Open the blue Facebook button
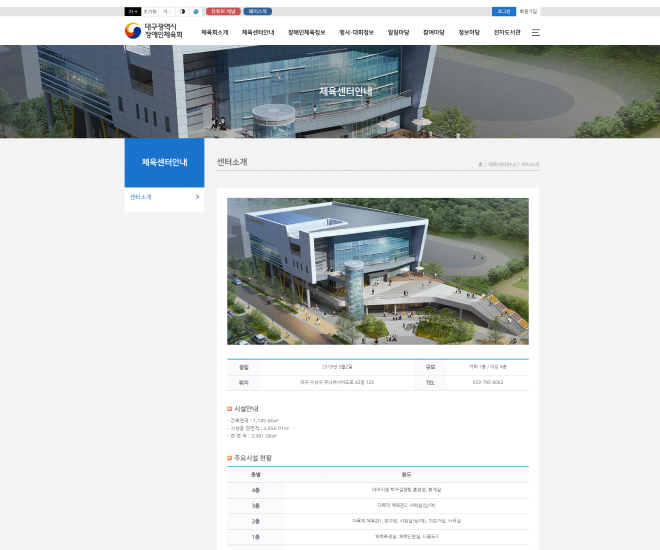The image size is (660, 550). pyautogui.click(x=257, y=12)
